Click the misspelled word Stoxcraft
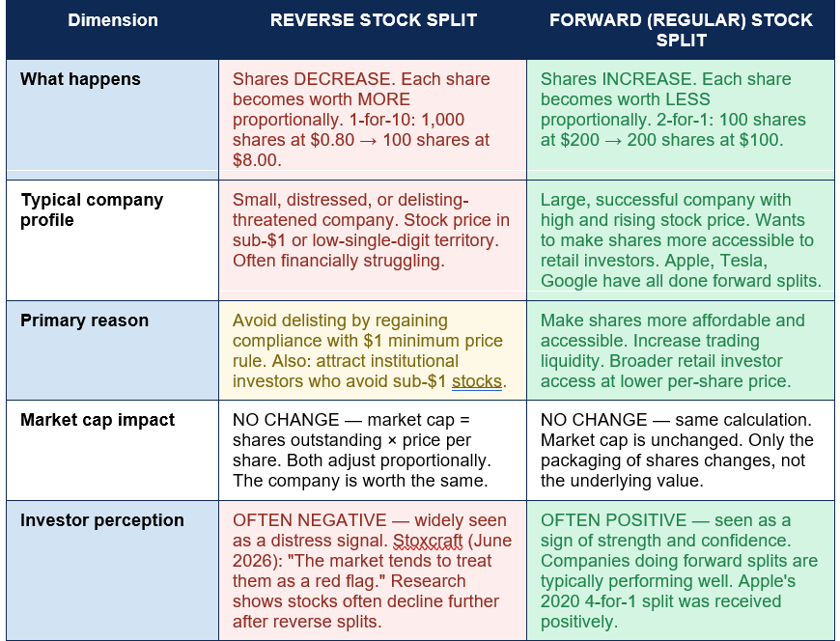This screenshot has width=840, height=641. 428,541
